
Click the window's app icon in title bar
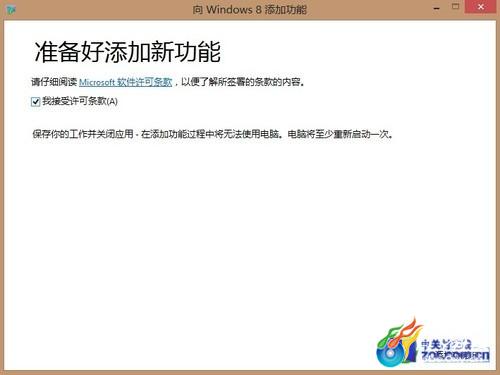(x=11, y=10)
